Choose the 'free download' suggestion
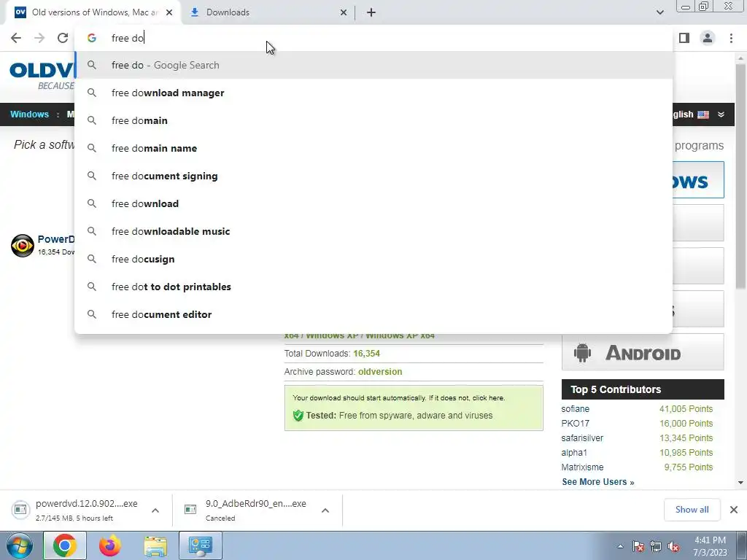Image resolution: width=747 pixels, height=560 pixels. coord(374,203)
